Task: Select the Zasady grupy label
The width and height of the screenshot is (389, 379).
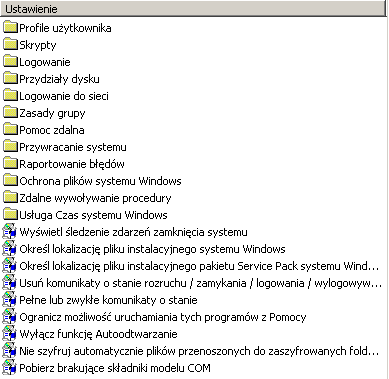Action: [52, 113]
